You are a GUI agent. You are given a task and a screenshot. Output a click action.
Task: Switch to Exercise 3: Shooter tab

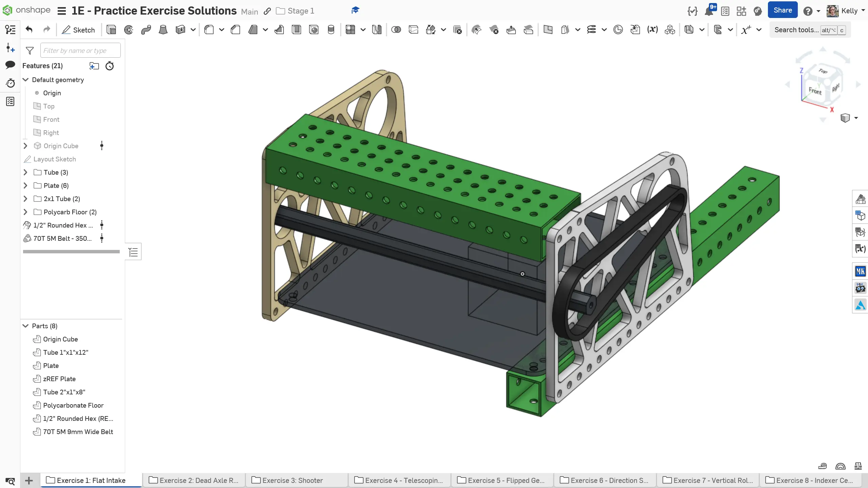pyautogui.click(x=292, y=480)
